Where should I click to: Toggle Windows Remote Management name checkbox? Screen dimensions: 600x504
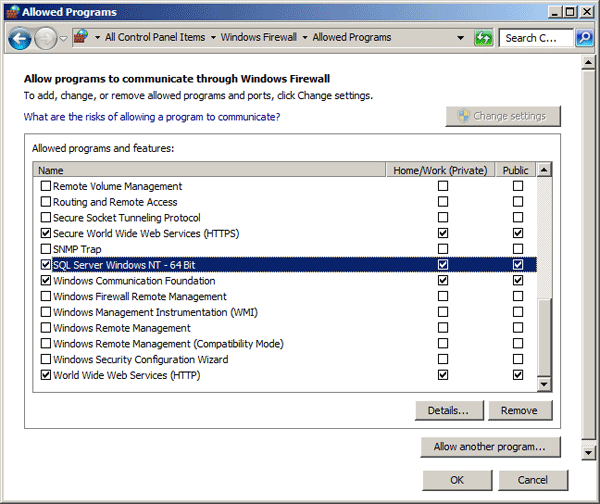46,328
